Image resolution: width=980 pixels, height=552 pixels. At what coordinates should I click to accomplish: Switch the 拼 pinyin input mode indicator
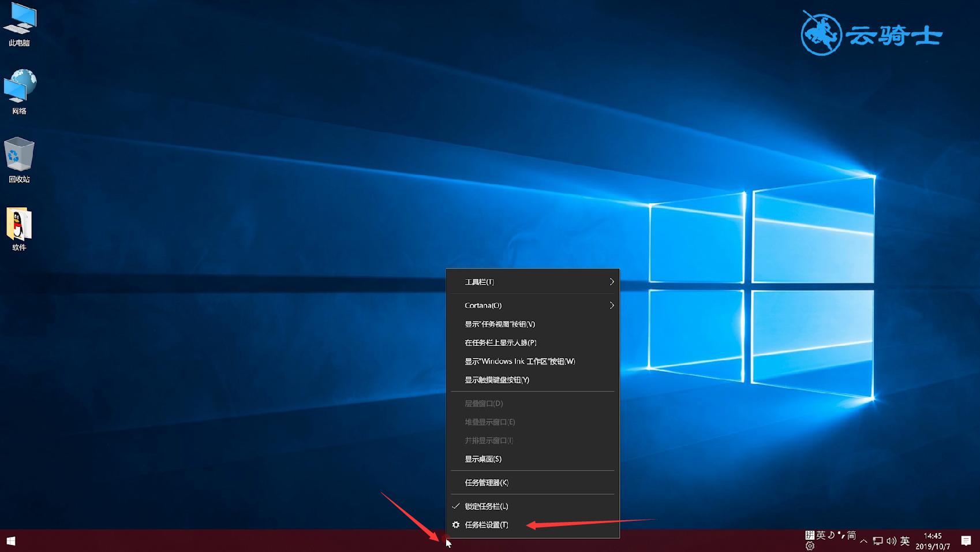(x=810, y=535)
